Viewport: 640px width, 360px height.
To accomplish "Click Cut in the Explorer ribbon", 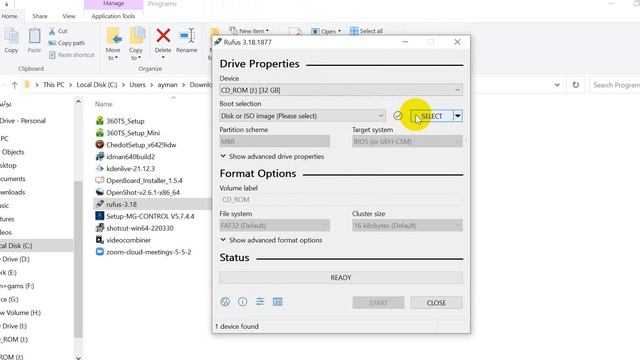I will [58, 31].
